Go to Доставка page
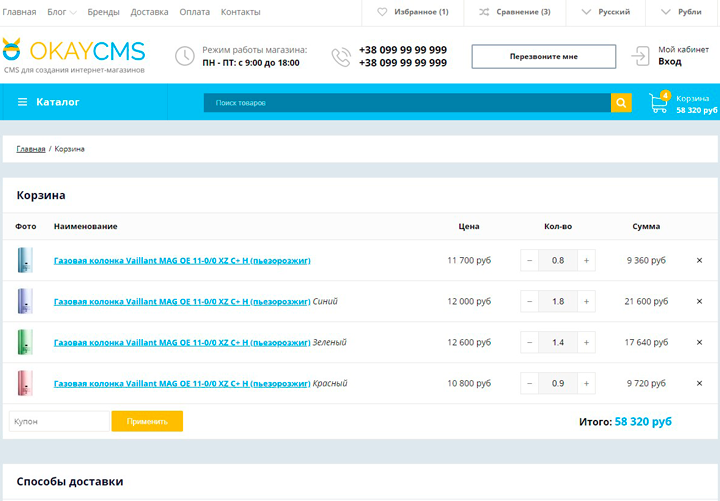The width and height of the screenshot is (720, 501). 149,12
